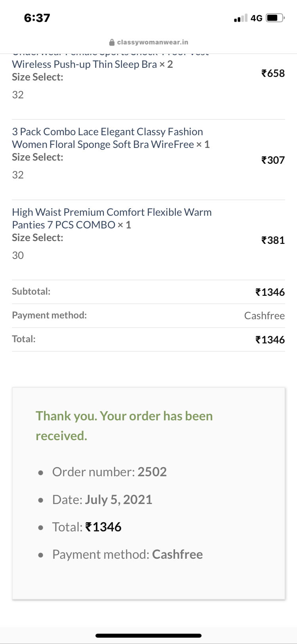Tap the ₹658 item price
Screen dimensions: 297x644
(x=273, y=73)
